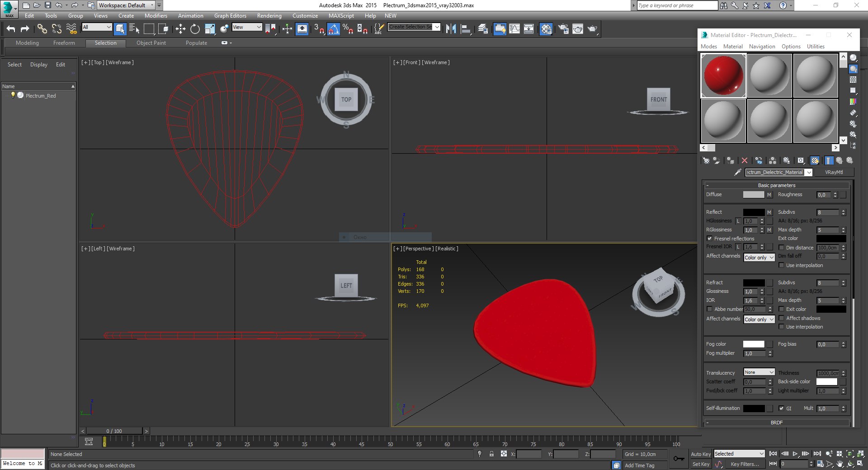This screenshot has width=868, height=470.
Task: Click the Diffuse M map button
Action: coord(769,195)
